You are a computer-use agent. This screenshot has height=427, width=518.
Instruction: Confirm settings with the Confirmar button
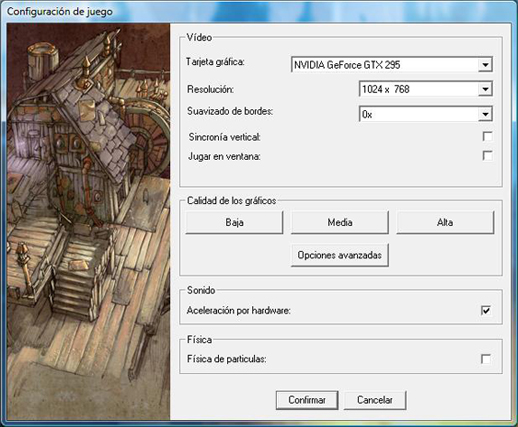(307, 400)
